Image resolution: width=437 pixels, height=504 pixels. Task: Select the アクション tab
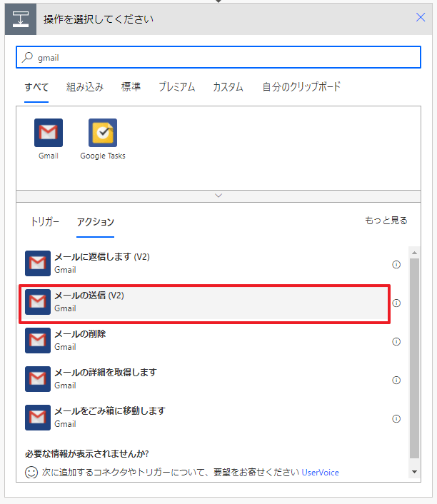[x=95, y=222]
